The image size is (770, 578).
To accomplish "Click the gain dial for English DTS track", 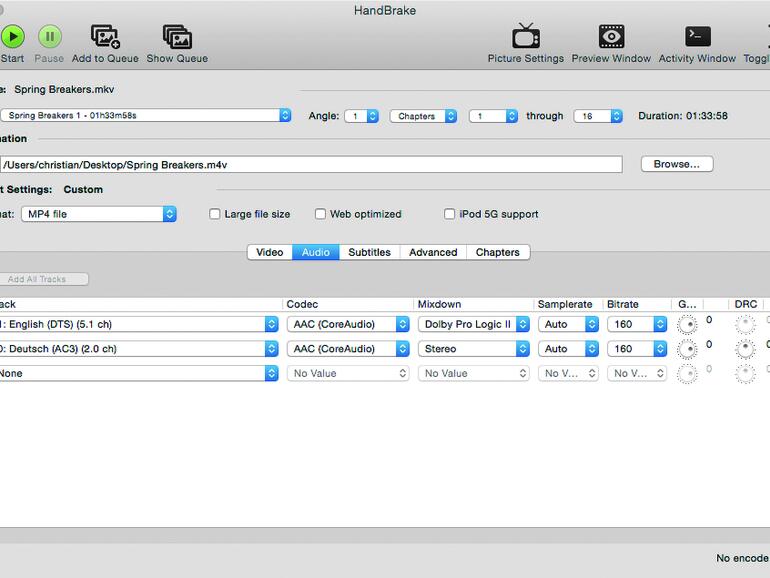I will tap(687, 324).
